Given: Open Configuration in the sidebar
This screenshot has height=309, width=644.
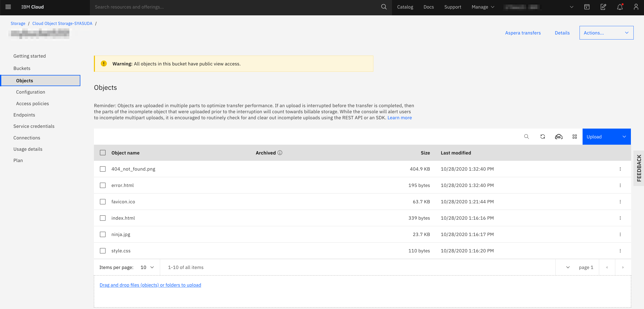Looking at the screenshot, I should tap(30, 92).
